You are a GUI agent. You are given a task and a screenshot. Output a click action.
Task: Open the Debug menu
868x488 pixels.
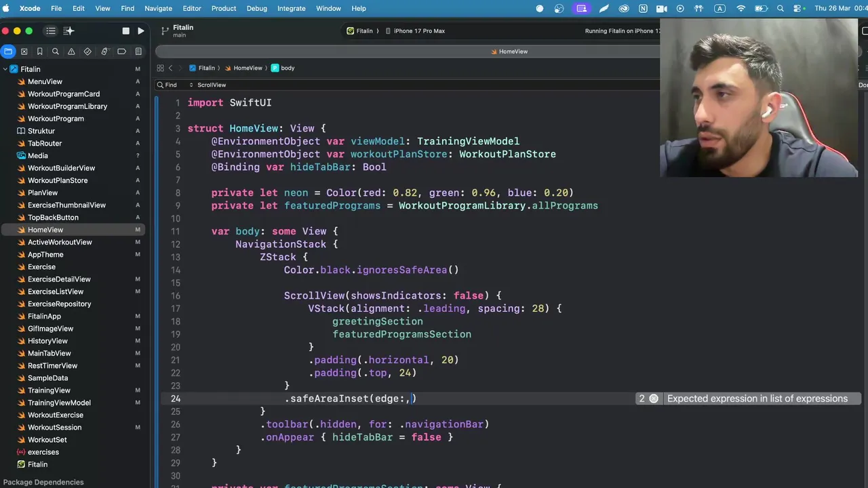(x=256, y=8)
